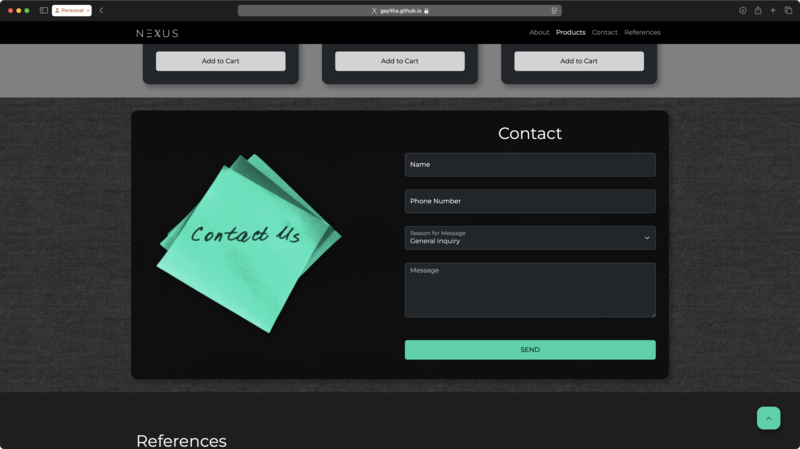Open a new tab with plus icon

coord(773,10)
